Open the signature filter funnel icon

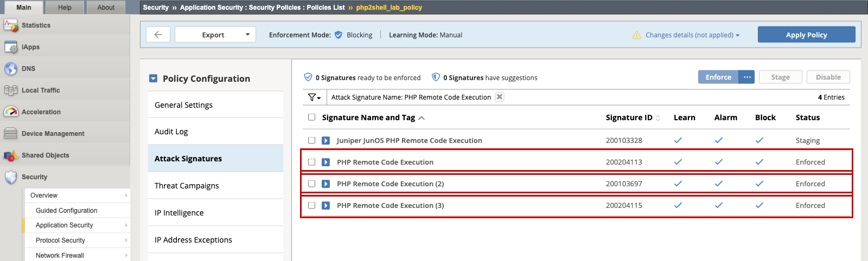pyautogui.click(x=314, y=97)
